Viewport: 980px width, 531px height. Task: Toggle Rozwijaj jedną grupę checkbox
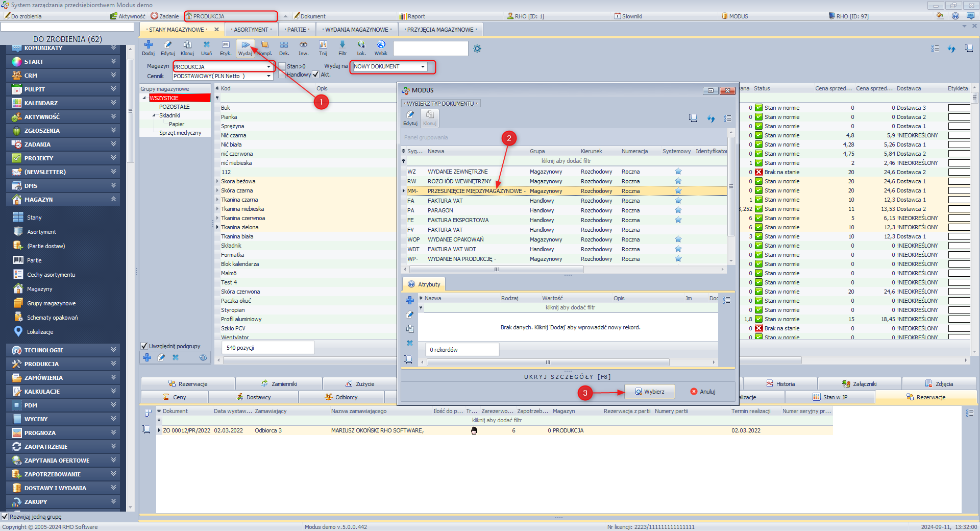[x=5, y=517]
